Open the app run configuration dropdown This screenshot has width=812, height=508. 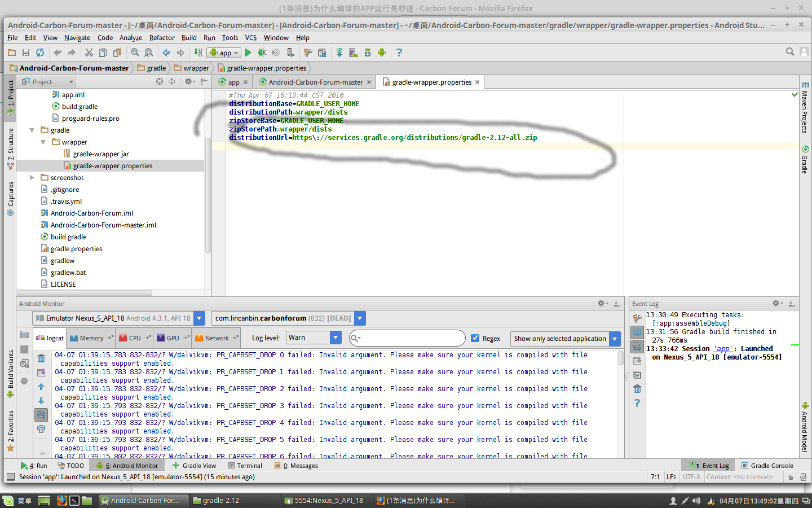(x=224, y=52)
